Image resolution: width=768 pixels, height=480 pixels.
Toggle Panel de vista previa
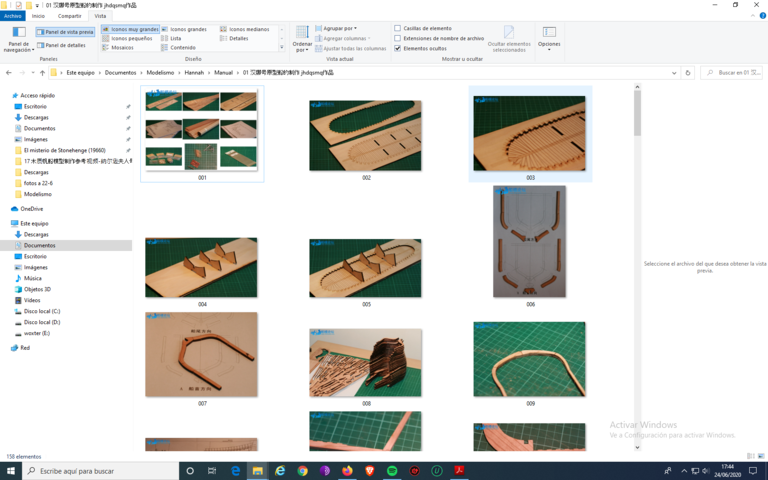click(65, 32)
